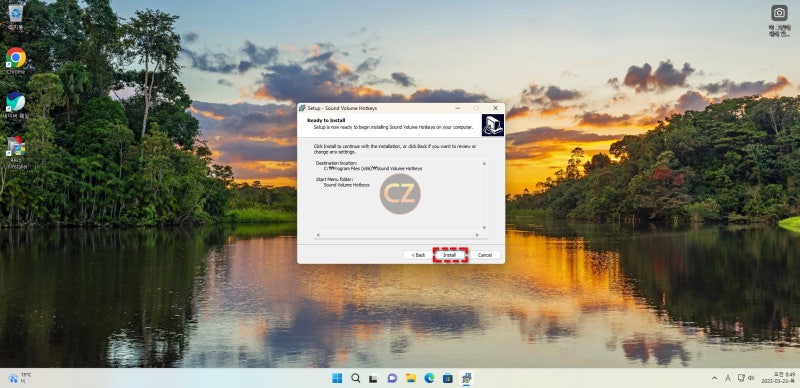Select the Revo Uninstaller desktop shortcut
800x388 pixels.
[16, 152]
